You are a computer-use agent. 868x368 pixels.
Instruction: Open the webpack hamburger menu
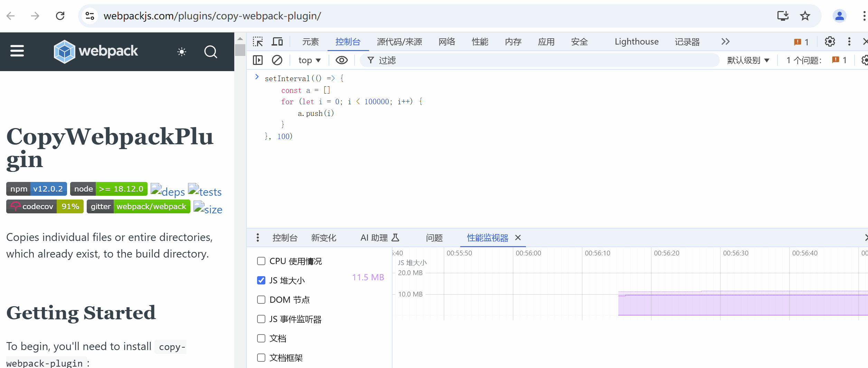click(17, 51)
